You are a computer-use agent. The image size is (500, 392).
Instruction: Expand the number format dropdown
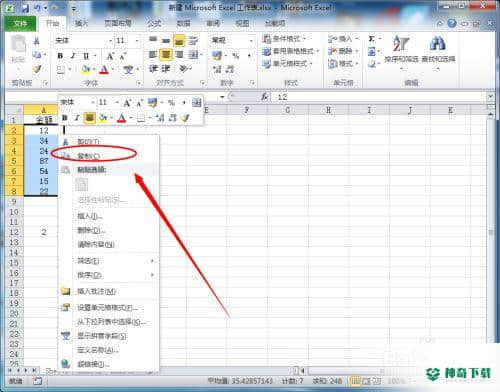251,40
